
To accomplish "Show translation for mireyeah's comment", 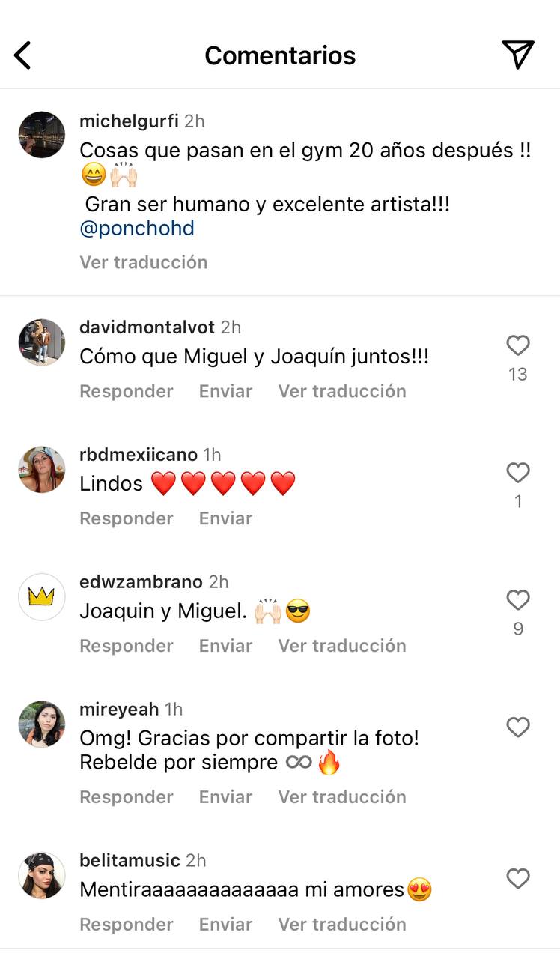I will point(342,797).
